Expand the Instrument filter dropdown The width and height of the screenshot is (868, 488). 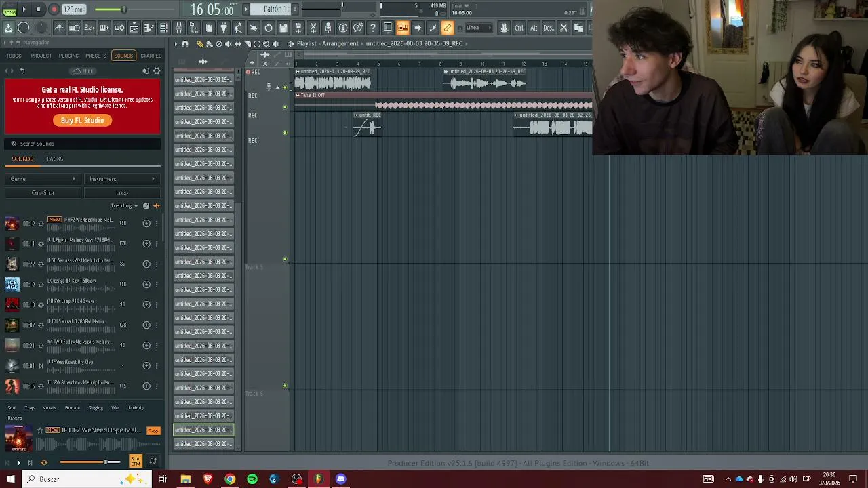pos(121,179)
